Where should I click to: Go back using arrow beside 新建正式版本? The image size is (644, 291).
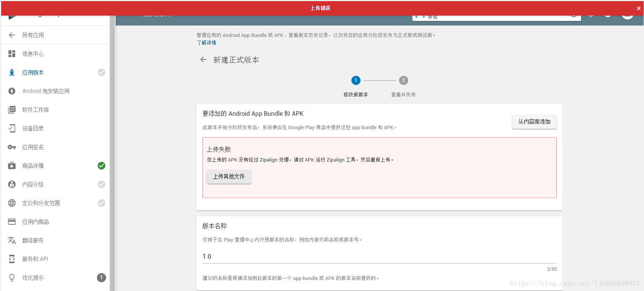(203, 59)
